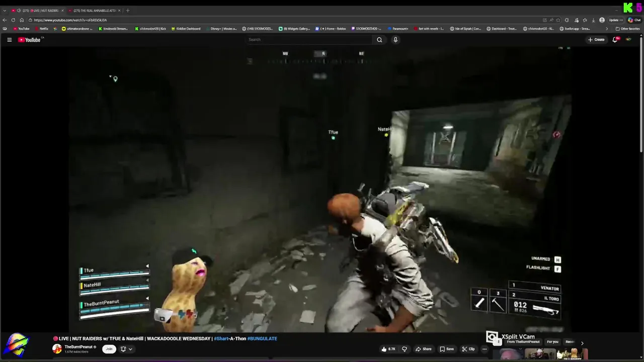Screen dimensions: 644x362
Task: Like the video with thumbs up
Action: point(388,349)
